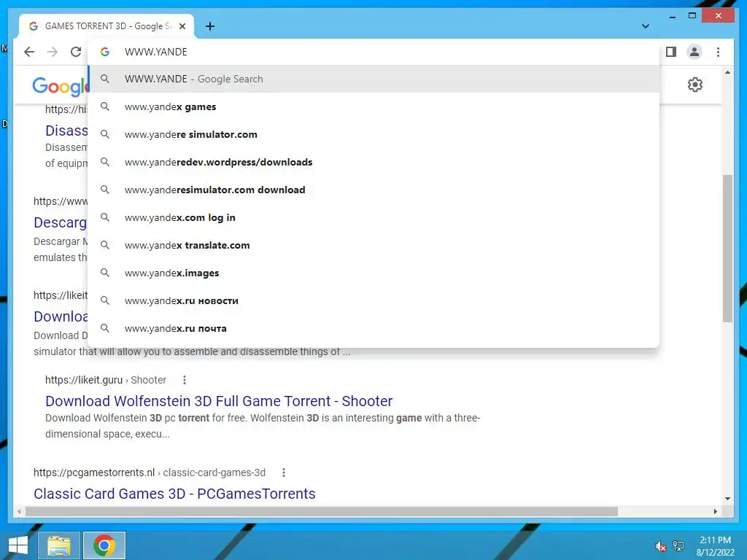Open Download Wolfenstein 3D Full Game Torrent link
The image size is (747, 560).
click(x=219, y=401)
